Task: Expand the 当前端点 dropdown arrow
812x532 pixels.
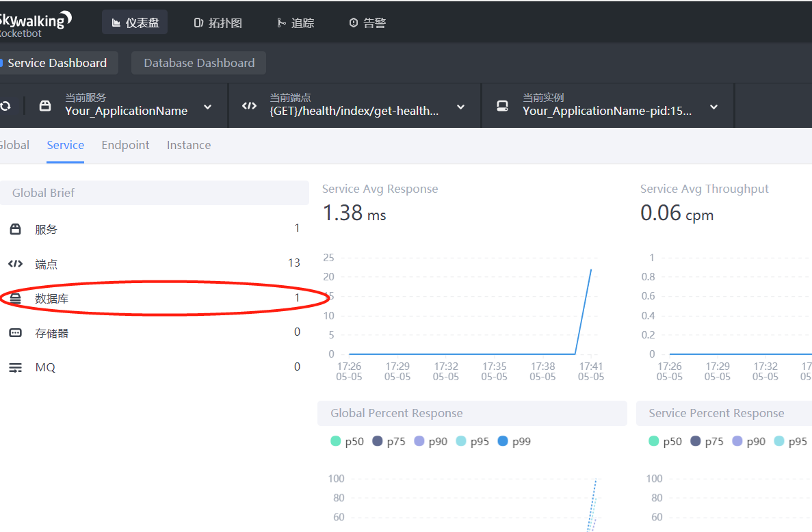Action: (461, 107)
